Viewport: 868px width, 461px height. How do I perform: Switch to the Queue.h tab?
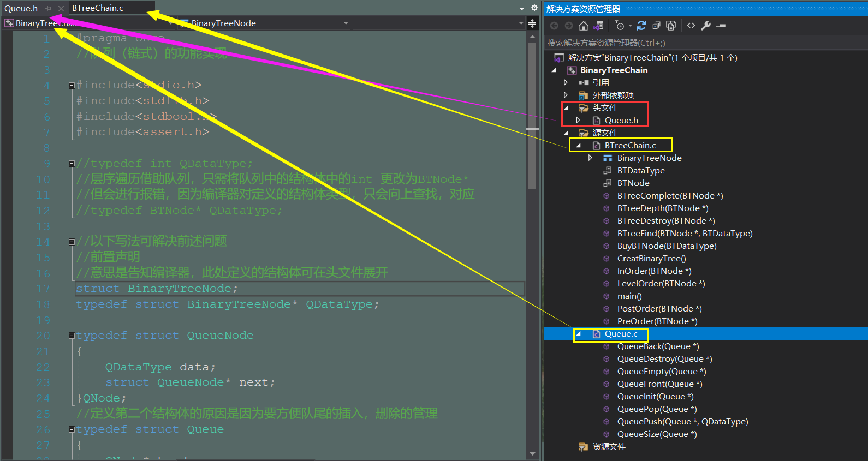coord(21,8)
